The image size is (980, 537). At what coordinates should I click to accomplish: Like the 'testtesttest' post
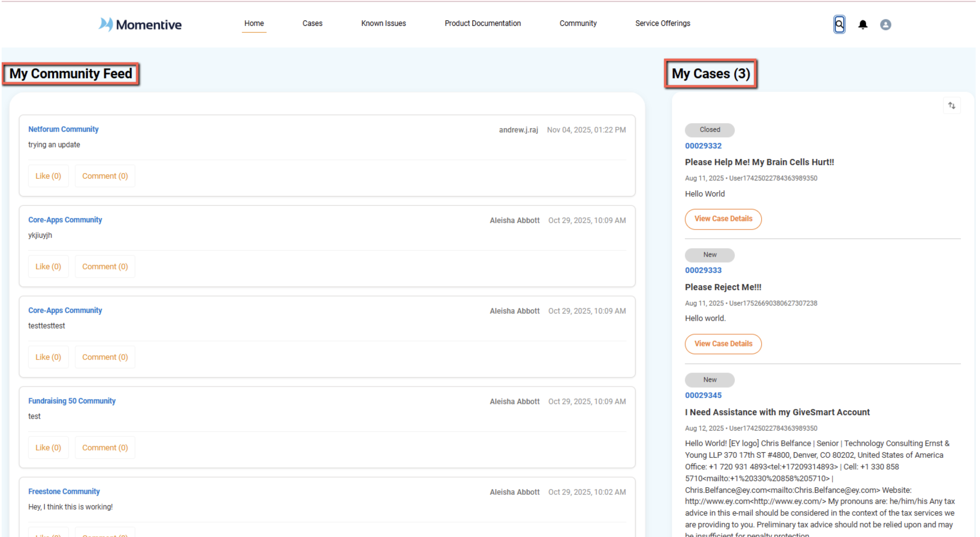pyautogui.click(x=48, y=357)
